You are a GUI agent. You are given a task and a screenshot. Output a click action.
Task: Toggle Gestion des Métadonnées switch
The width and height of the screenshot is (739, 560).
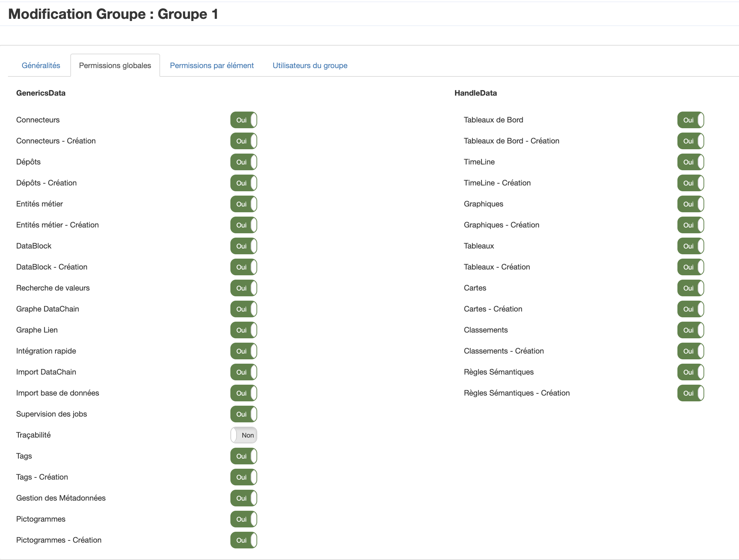point(243,498)
